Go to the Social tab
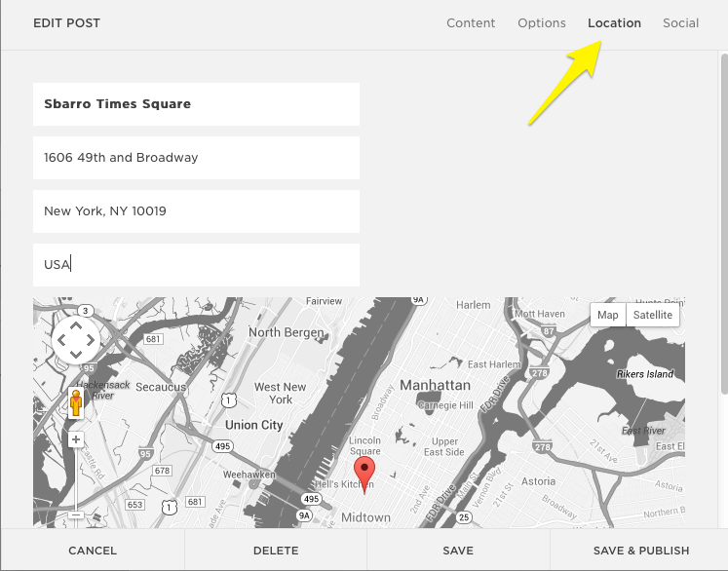This screenshot has width=728, height=571. pyautogui.click(x=680, y=23)
